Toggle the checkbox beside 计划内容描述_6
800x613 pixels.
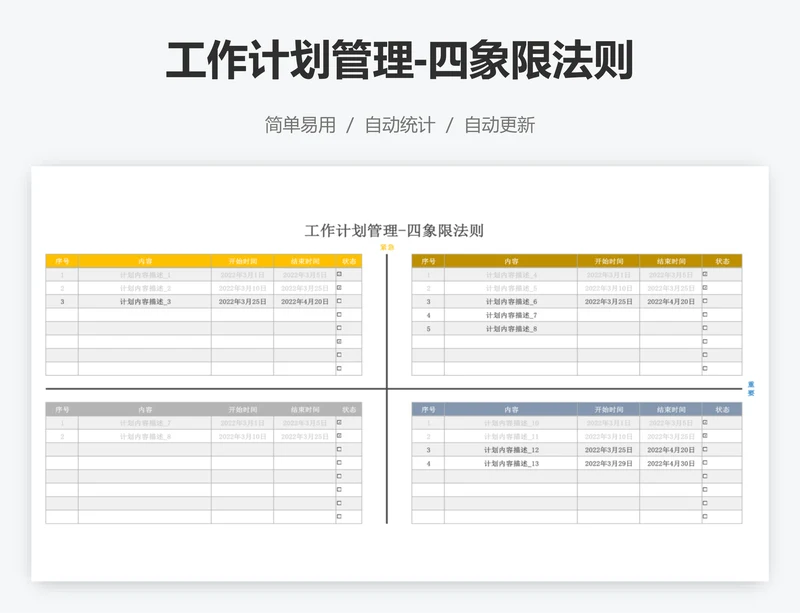coord(705,301)
